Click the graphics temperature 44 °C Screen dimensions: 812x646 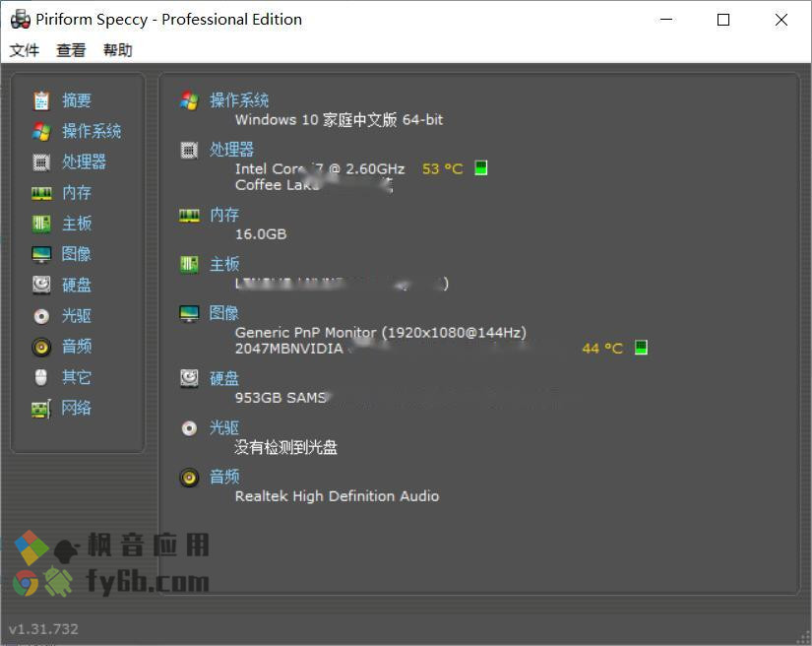602,349
